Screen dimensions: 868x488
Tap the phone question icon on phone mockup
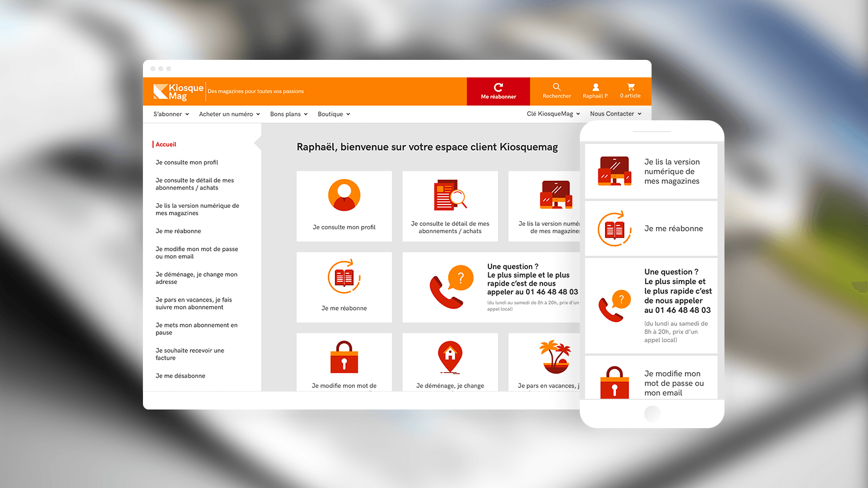[x=615, y=306]
